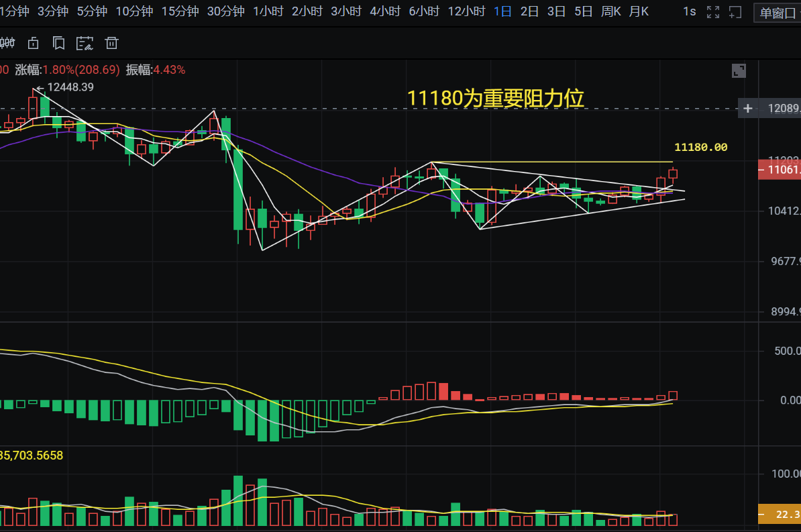
Task: Enter fullscreen with the expand arrows icon
Action: 713,12
